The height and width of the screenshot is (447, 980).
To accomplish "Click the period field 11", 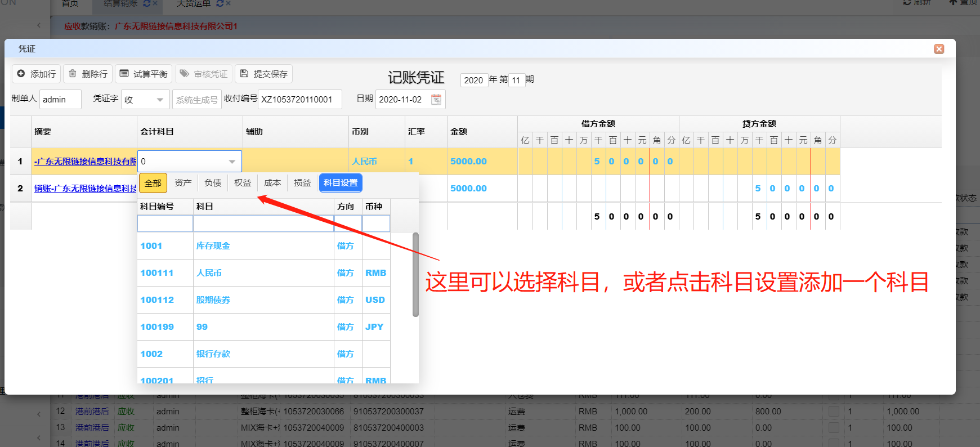I will click(x=516, y=80).
